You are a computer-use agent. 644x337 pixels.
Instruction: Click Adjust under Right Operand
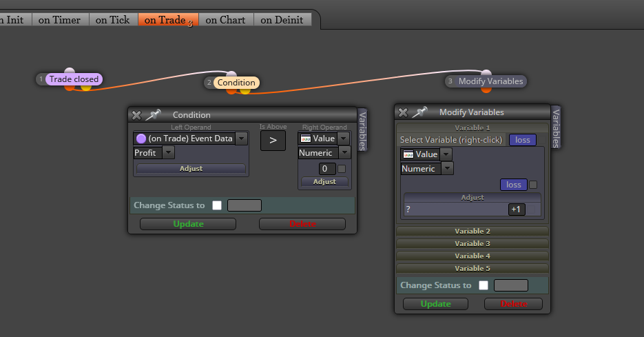pyautogui.click(x=324, y=182)
